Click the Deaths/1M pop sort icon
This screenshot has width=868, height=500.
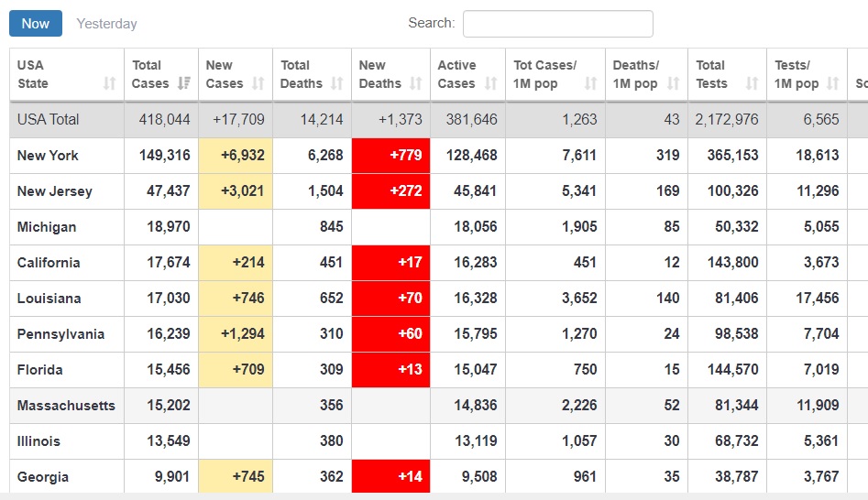[x=674, y=83]
